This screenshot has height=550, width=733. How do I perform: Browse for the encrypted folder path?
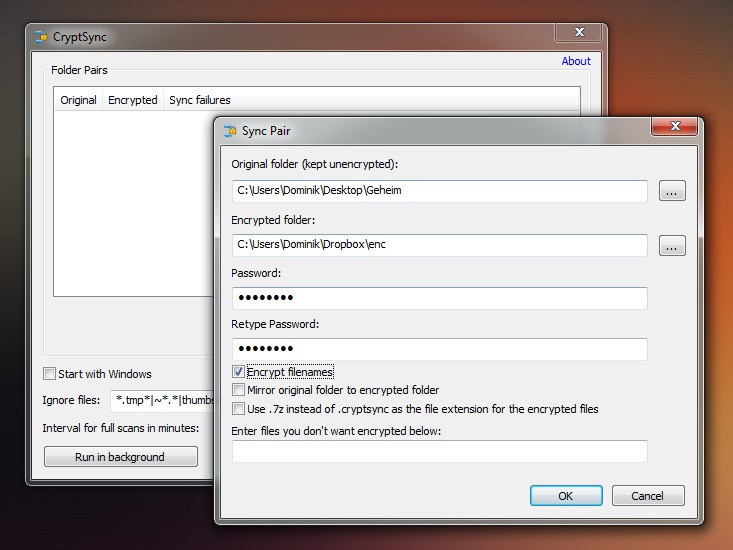tap(672, 245)
